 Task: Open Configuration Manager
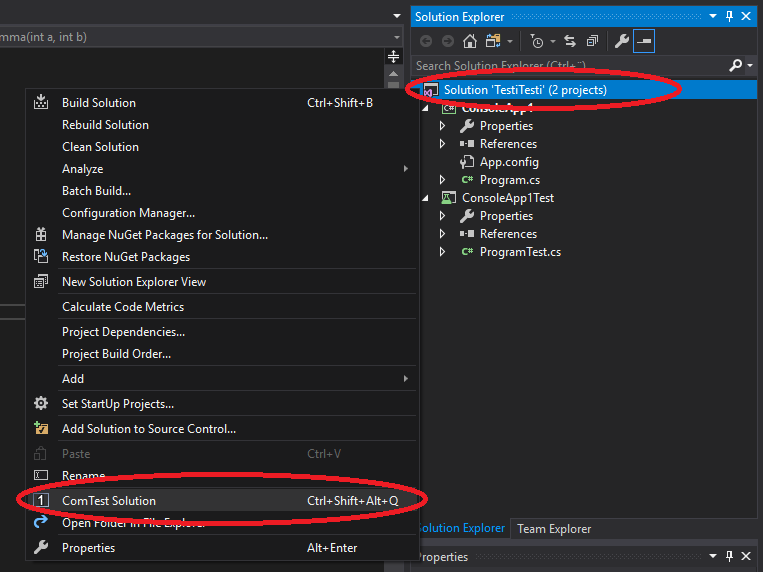[x=222, y=213]
